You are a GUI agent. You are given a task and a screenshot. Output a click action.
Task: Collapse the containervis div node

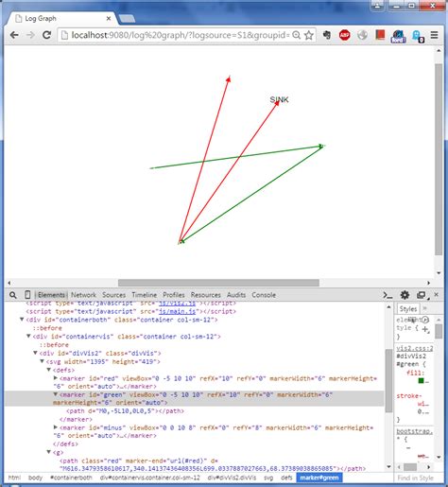[x=28, y=337]
